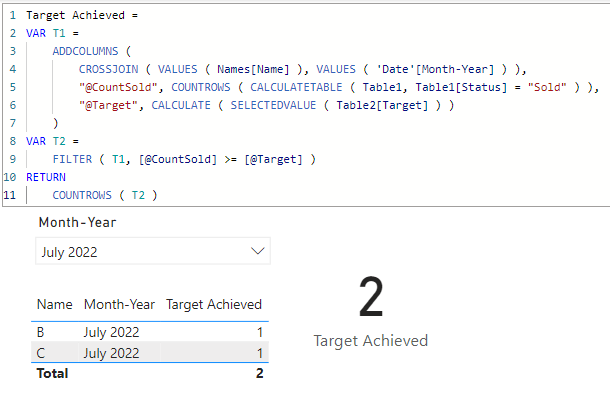The height and width of the screenshot is (409, 610).
Task: Sort table by Month-Year column header
Action: point(119,304)
